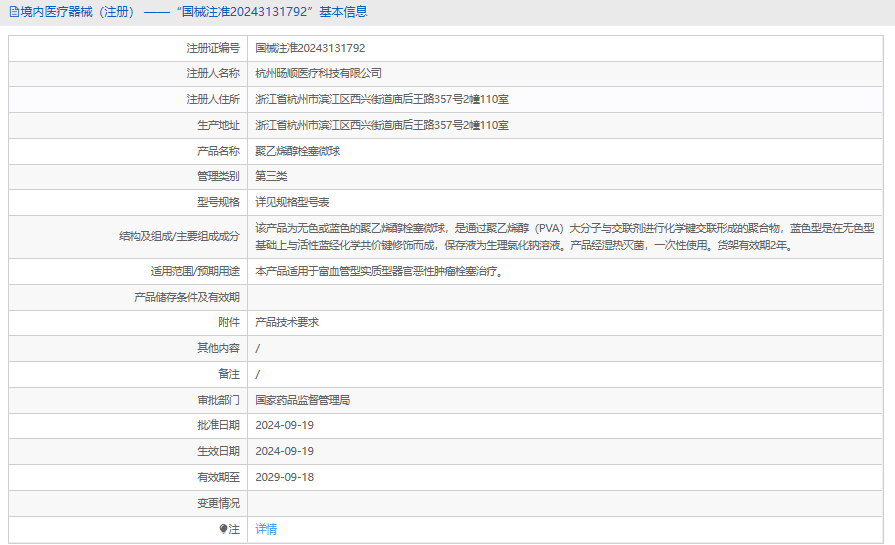Click the approving department 国家药品监督管理局

coord(303,400)
